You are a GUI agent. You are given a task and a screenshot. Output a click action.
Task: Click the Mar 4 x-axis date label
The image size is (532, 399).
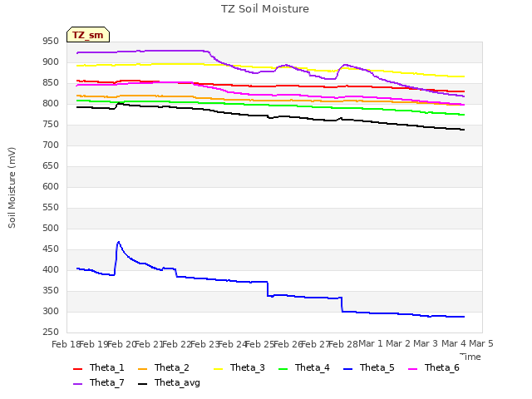point(454,344)
